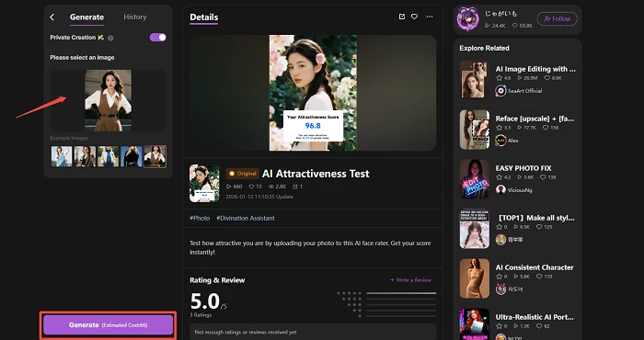The image size is (644, 340).
Task: Click the creator's 59.8K likes count
Action: (522, 26)
